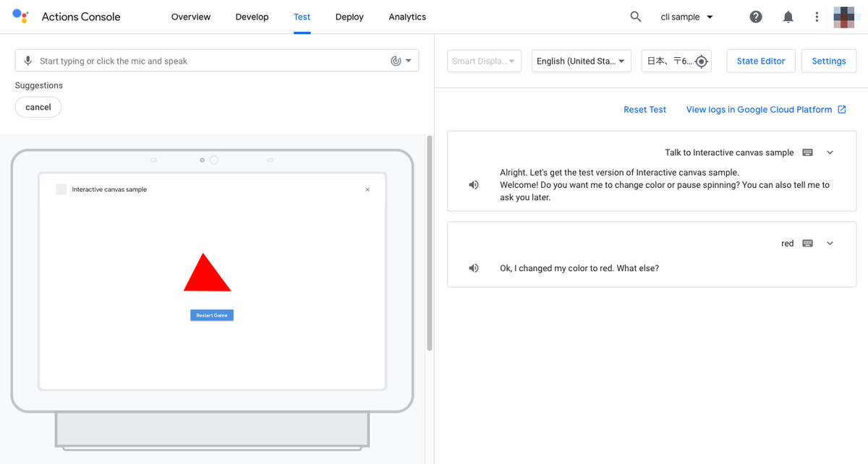Click the Google Assistant logo
The height and width of the screenshot is (464, 868).
pyautogui.click(x=20, y=16)
